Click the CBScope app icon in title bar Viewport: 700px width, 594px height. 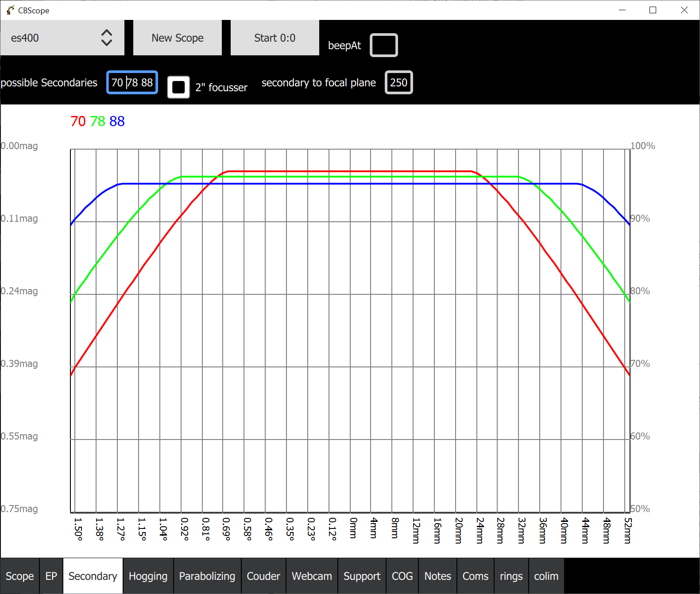[x=10, y=10]
